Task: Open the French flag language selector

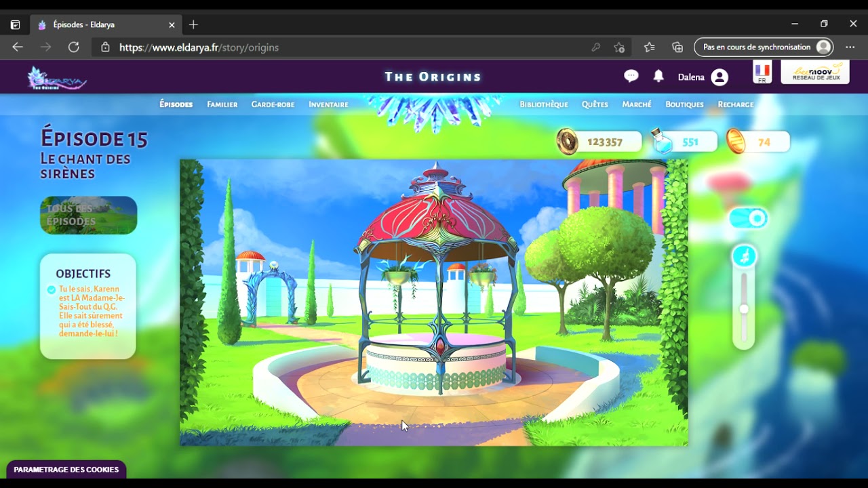Action: click(762, 73)
